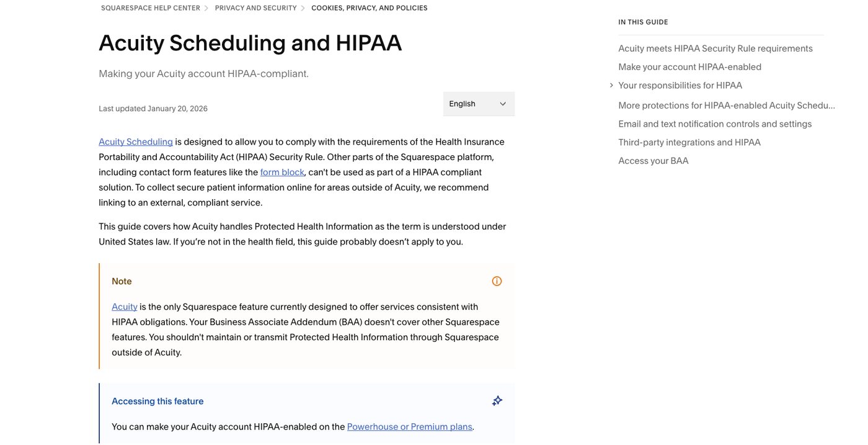
Task: Open the form block link
Action: (282, 172)
